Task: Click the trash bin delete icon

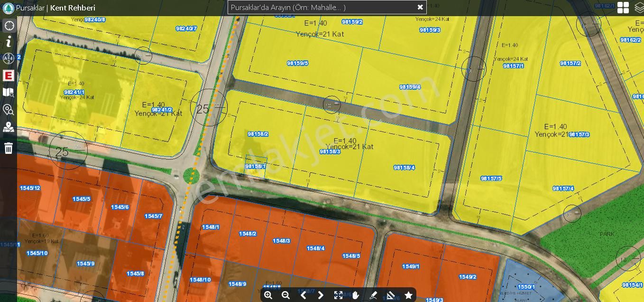Action: 9,148
